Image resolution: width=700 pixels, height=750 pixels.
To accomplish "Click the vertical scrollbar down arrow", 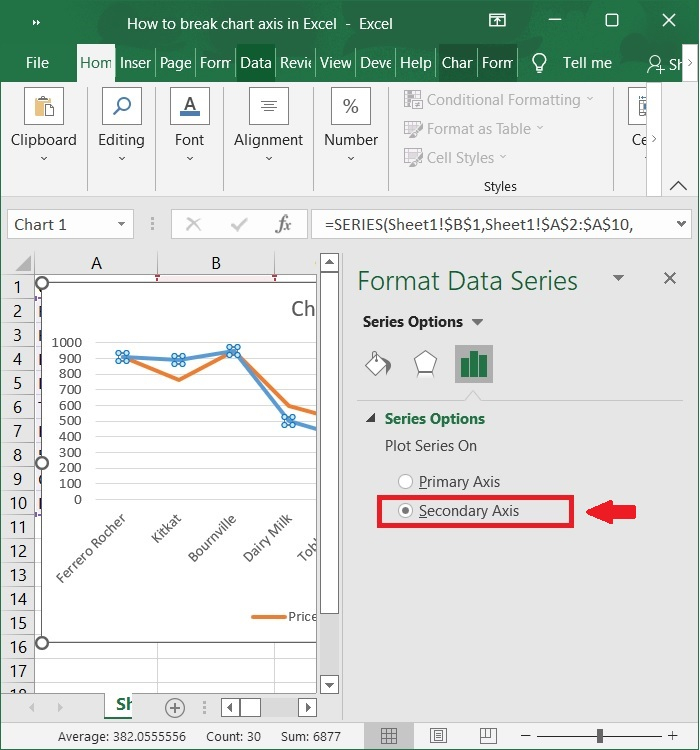I will [329, 684].
